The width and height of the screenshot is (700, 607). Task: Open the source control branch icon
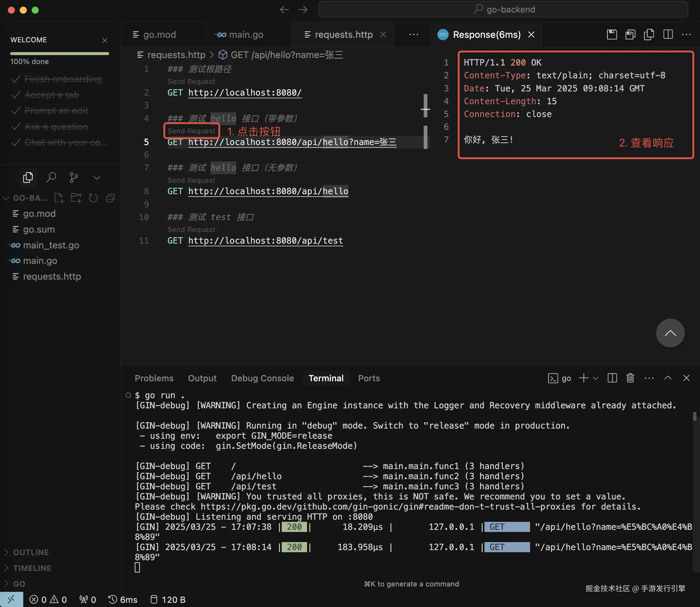coord(74,177)
